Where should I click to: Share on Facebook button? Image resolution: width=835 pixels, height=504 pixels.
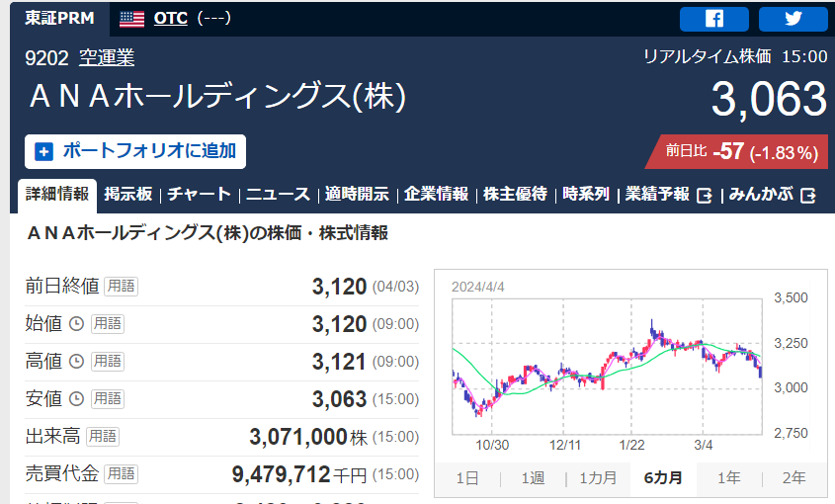(714, 19)
